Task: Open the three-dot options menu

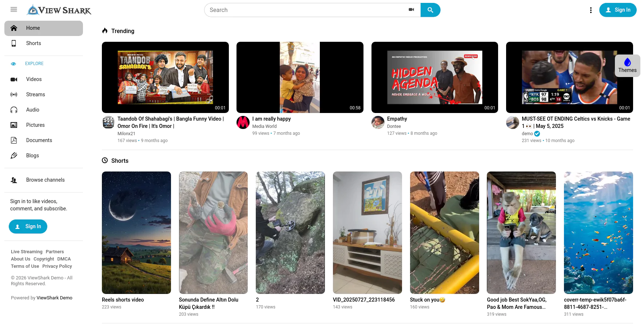Action: [x=591, y=10]
